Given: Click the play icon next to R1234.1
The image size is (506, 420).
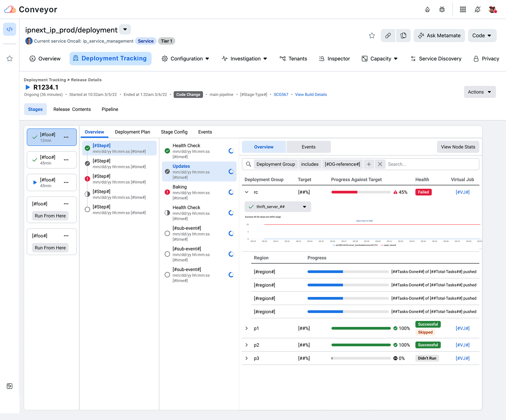Looking at the screenshot, I should [x=27, y=87].
